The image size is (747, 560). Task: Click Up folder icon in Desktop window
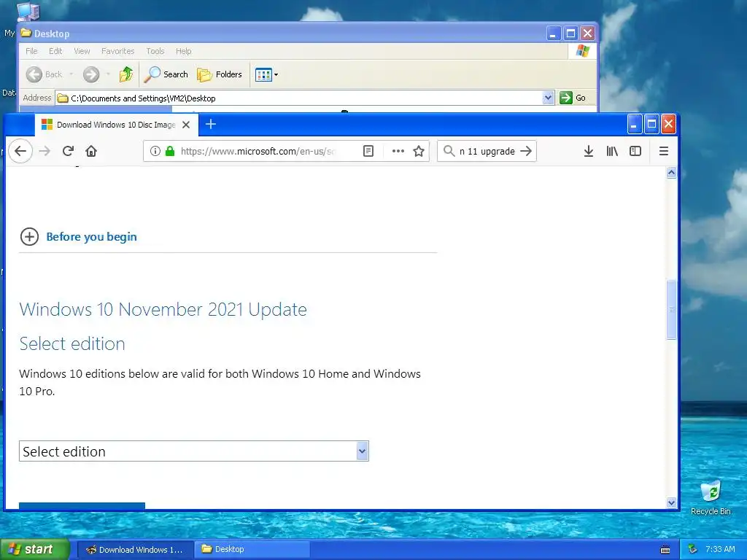[126, 74]
